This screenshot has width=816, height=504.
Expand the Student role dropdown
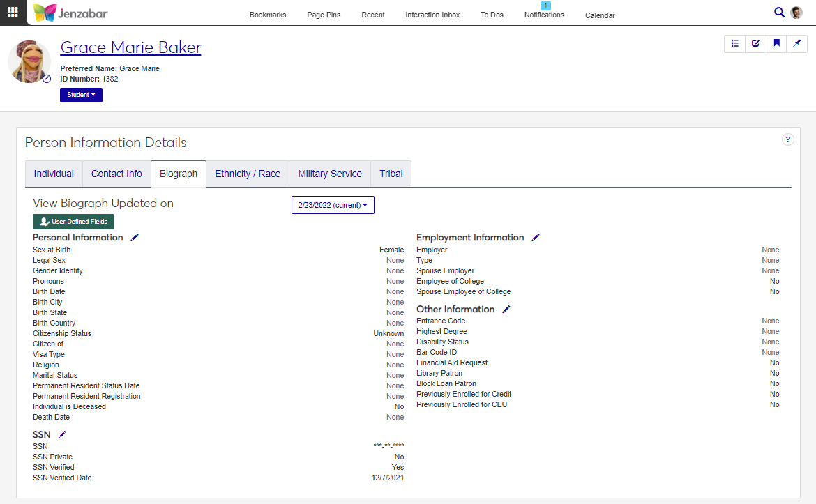(81, 95)
